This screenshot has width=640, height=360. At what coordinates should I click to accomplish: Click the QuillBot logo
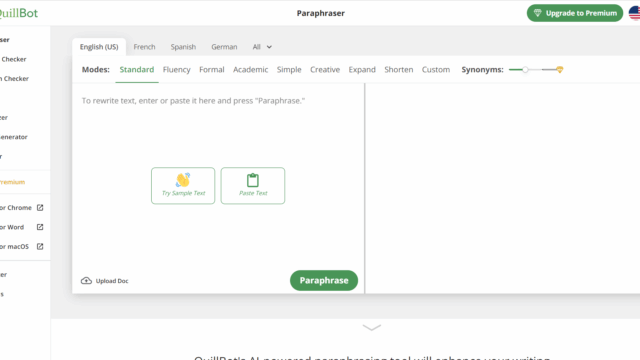[19, 13]
